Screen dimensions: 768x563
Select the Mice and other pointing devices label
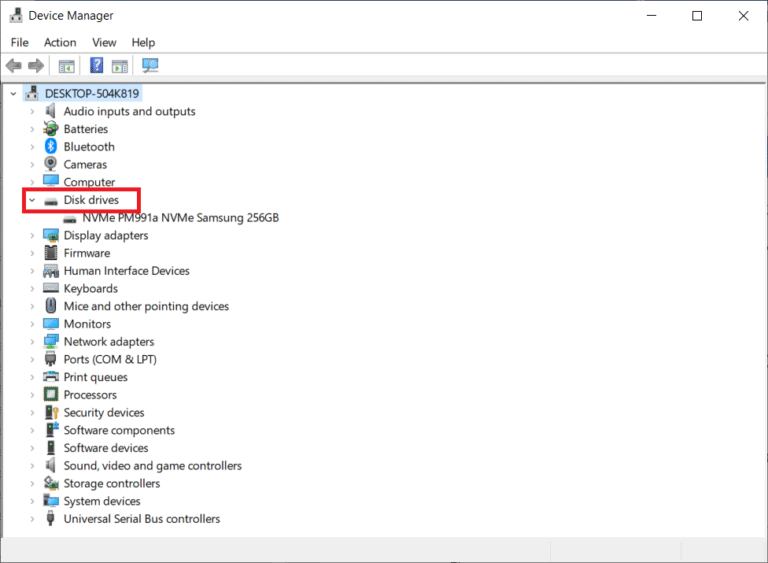pyautogui.click(x=146, y=306)
